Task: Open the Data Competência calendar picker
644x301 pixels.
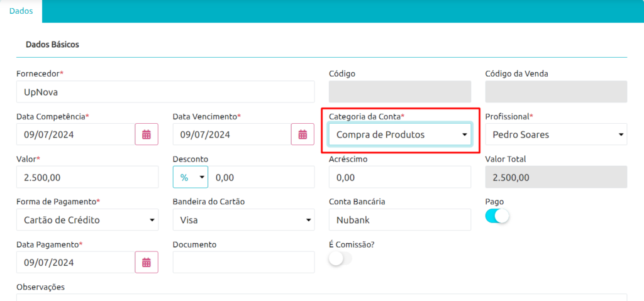Action: click(147, 134)
